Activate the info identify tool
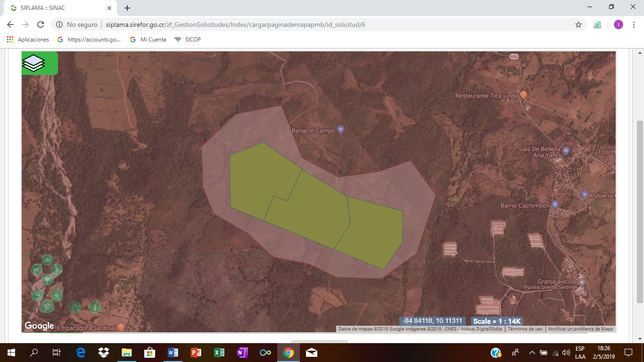Screen dimensions: 644x362 95,307
